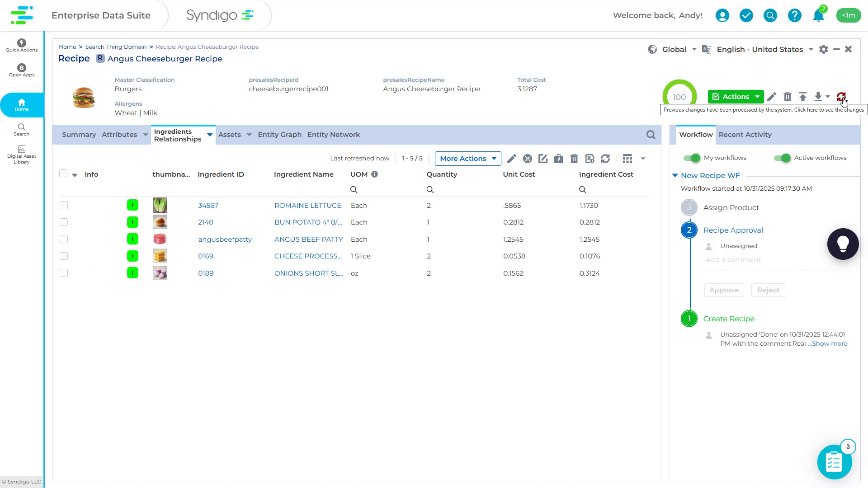Enable the checkbox for ROMAINE LETTUCE row
This screenshot has width=868, height=488.
click(x=63, y=205)
